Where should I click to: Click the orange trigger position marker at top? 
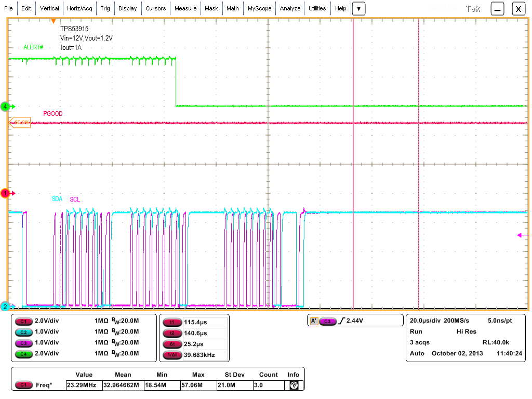pos(54,20)
